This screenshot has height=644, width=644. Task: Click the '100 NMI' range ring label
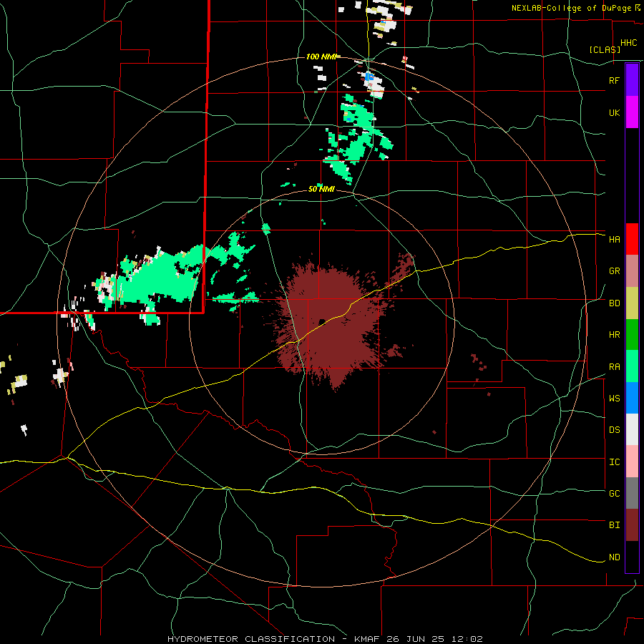click(321, 57)
